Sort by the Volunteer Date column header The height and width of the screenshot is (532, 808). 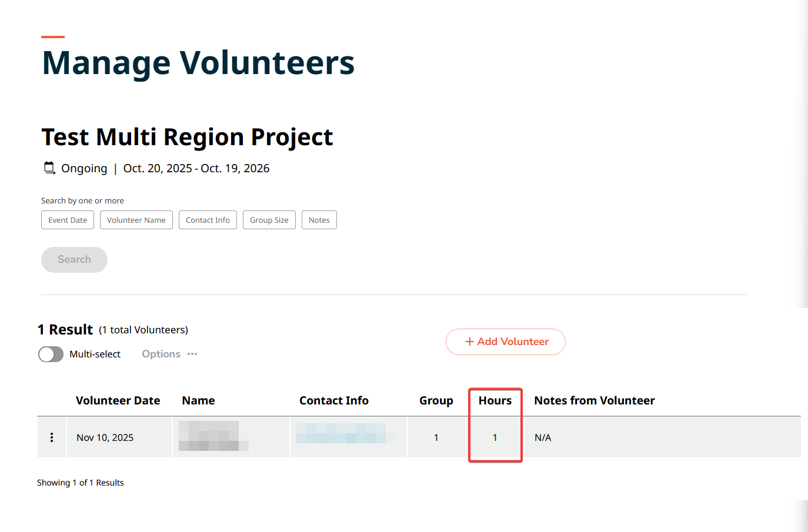click(118, 400)
